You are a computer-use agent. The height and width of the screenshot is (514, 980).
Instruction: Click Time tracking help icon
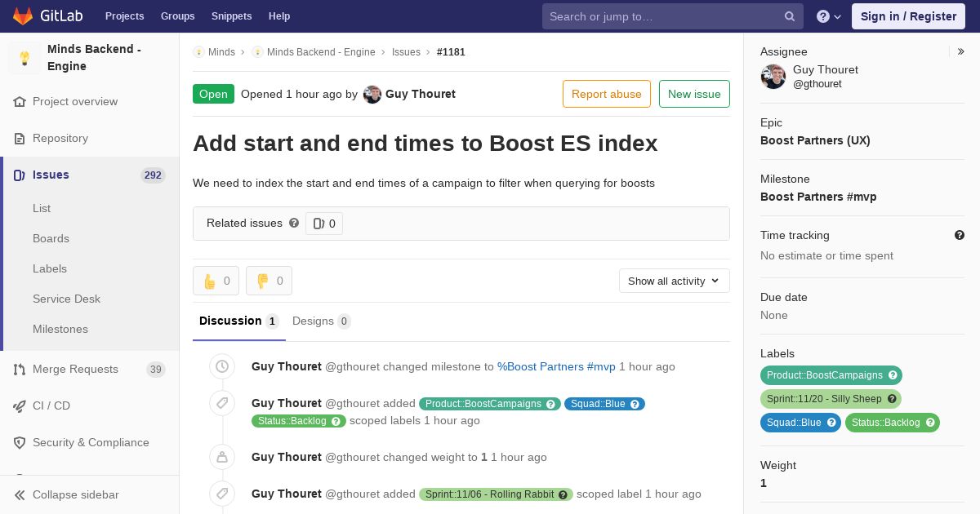click(x=960, y=235)
